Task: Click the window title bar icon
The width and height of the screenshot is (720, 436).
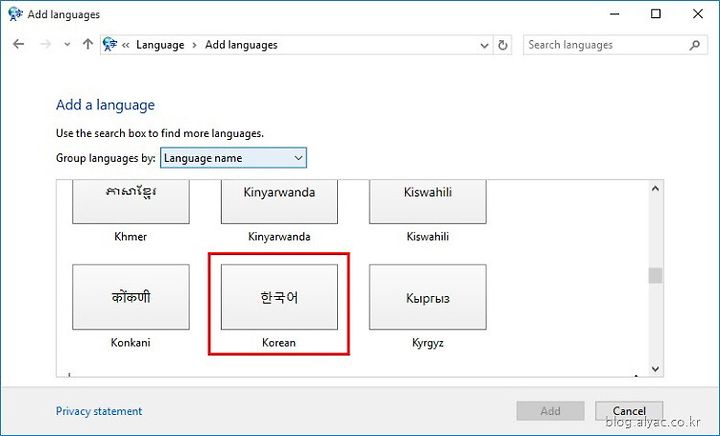Action: click(x=15, y=14)
